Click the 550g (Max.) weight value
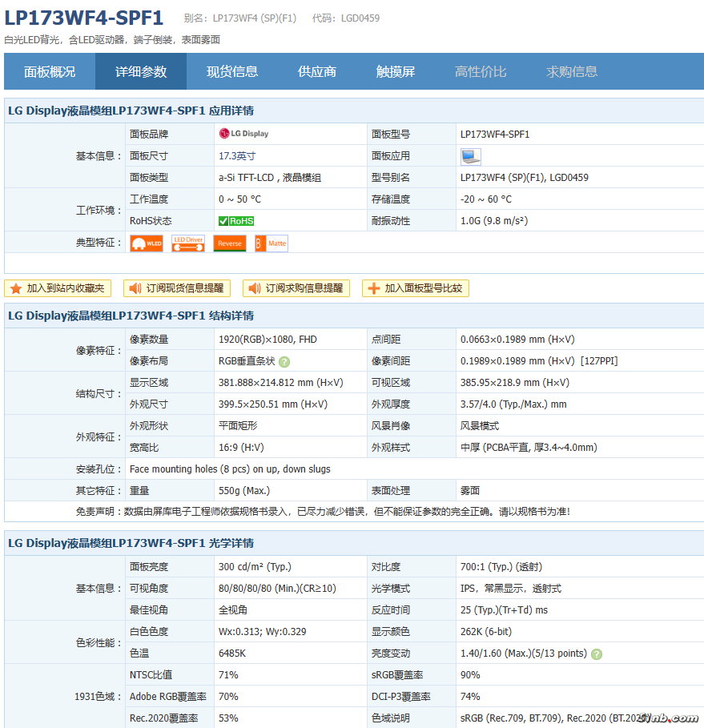The height and width of the screenshot is (728, 704). click(244, 491)
